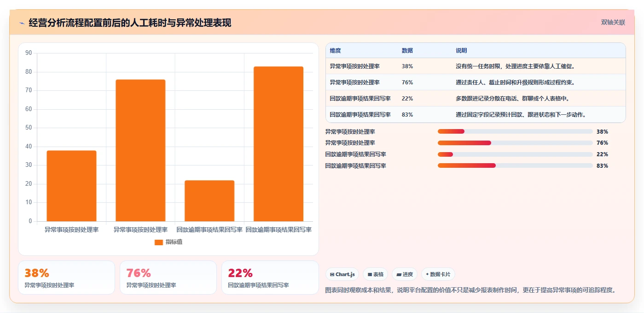Image resolution: width=644 pixels, height=313 pixels.
Task: Click the description starting 通过固定字段记录
Action: coord(520,115)
